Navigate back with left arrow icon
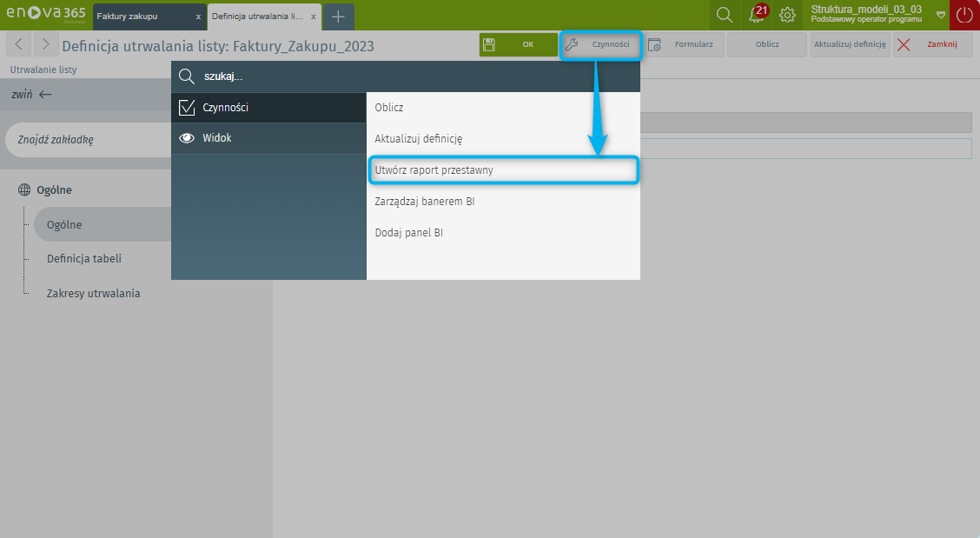This screenshot has width=980, height=538. (x=19, y=45)
